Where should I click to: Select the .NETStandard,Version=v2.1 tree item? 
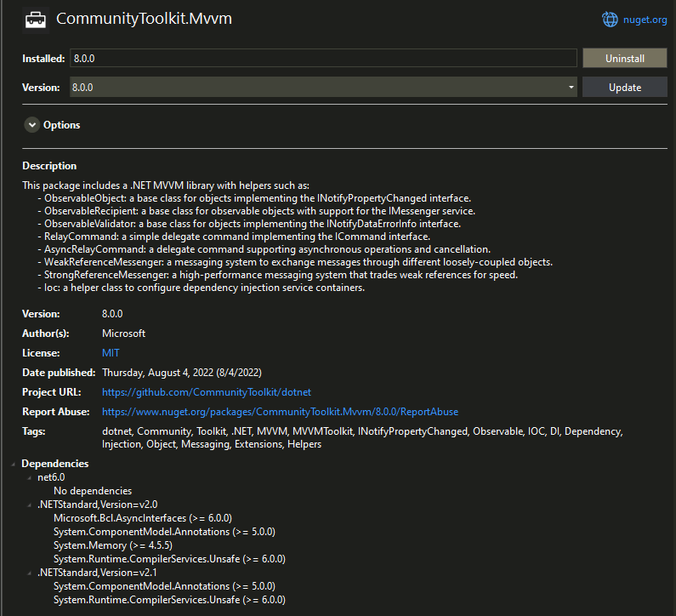click(x=98, y=573)
